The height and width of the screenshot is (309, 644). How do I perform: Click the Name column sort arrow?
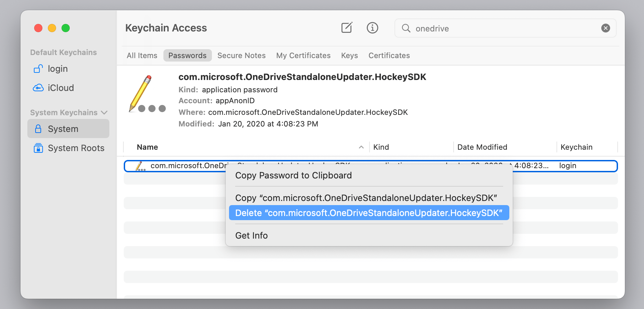(361, 147)
